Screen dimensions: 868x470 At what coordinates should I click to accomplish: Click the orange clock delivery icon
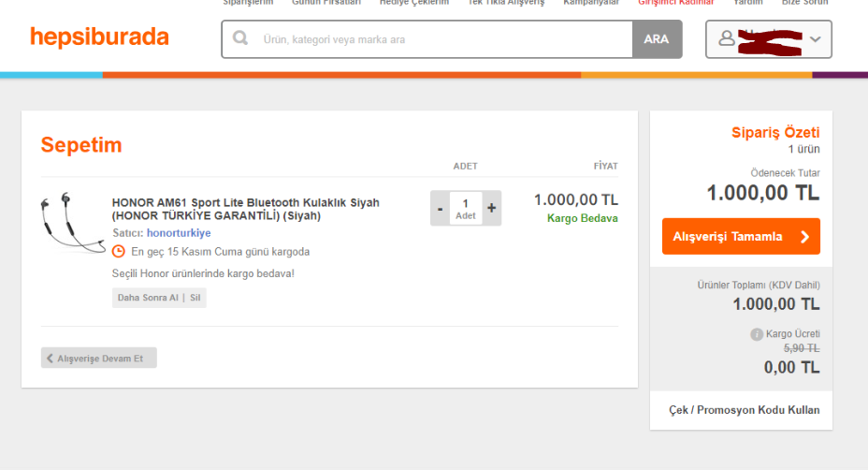tap(119, 252)
